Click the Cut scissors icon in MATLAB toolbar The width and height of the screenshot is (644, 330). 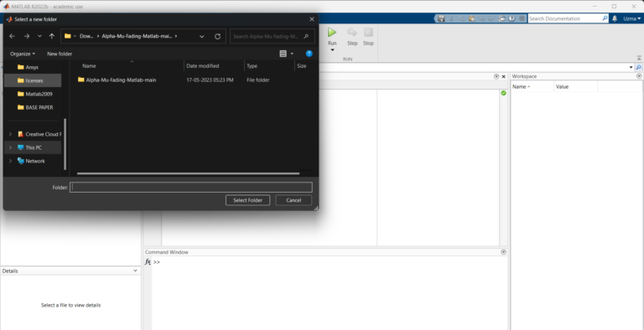pos(451,18)
